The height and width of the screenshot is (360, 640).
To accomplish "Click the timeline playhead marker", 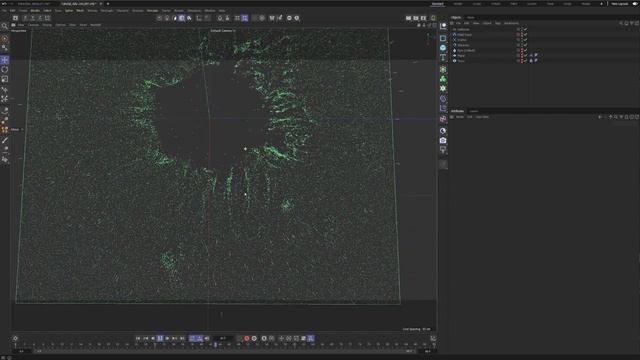I will pyautogui.click(x=216, y=345).
